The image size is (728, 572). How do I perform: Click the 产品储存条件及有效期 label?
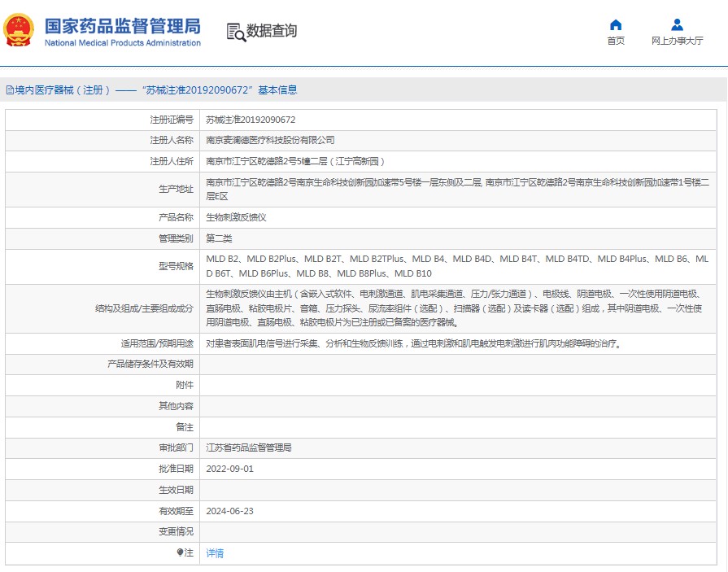coord(150,364)
